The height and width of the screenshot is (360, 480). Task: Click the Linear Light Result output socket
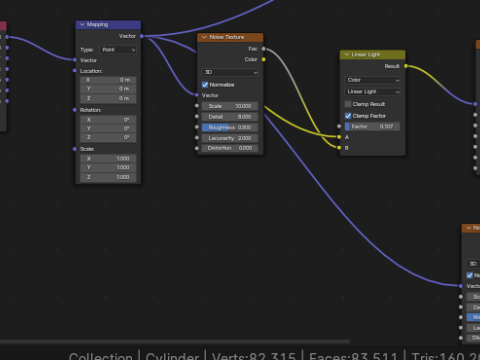point(406,66)
